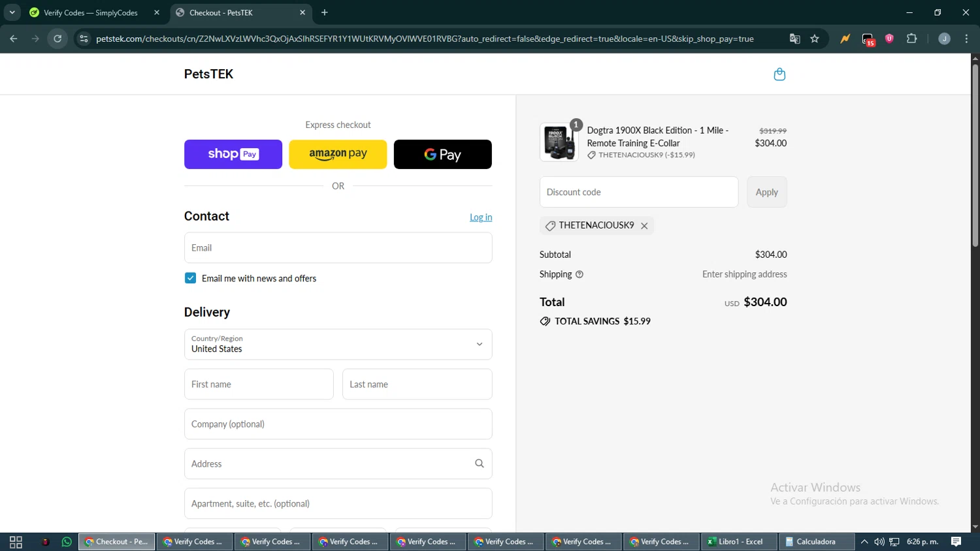This screenshot has height=551, width=980.
Task: Click the Email input field
Action: pyautogui.click(x=338, y=248)
